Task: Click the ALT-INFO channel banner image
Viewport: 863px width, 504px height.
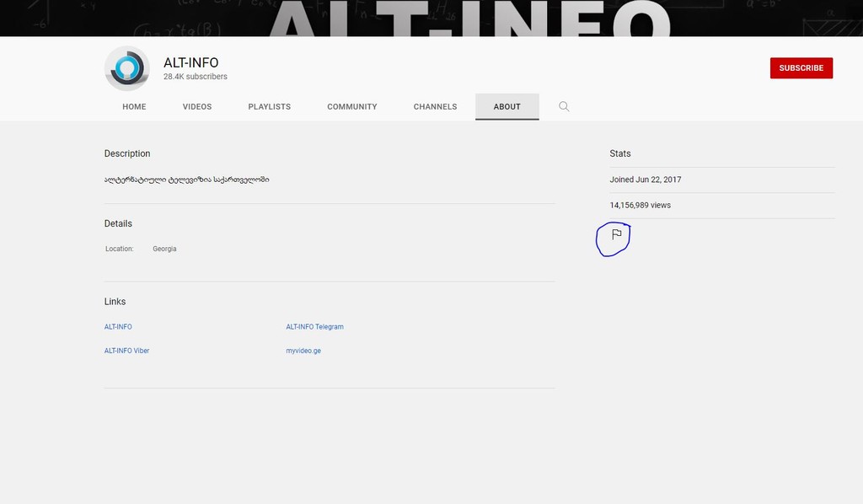Action: pyautogui.click(x=431, y=19)
